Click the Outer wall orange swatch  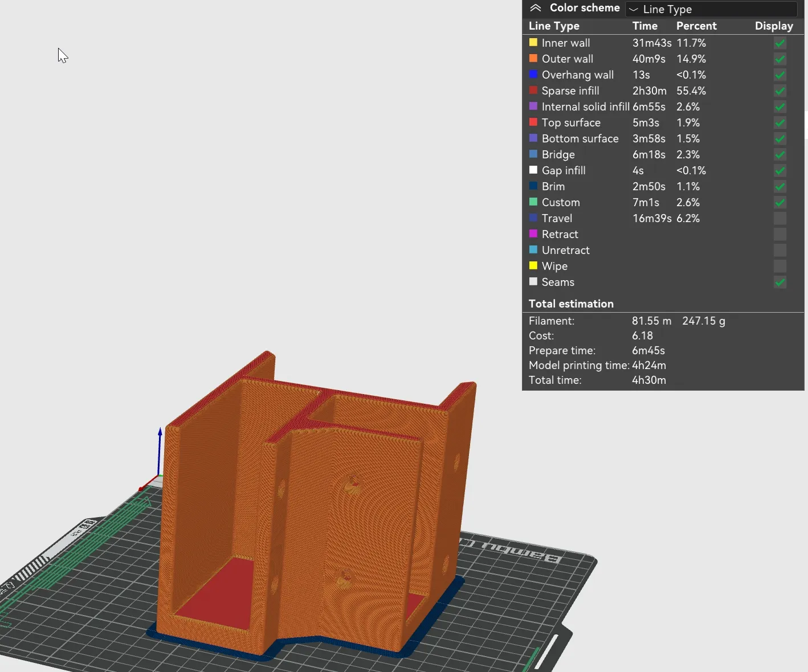click(533, 58)
